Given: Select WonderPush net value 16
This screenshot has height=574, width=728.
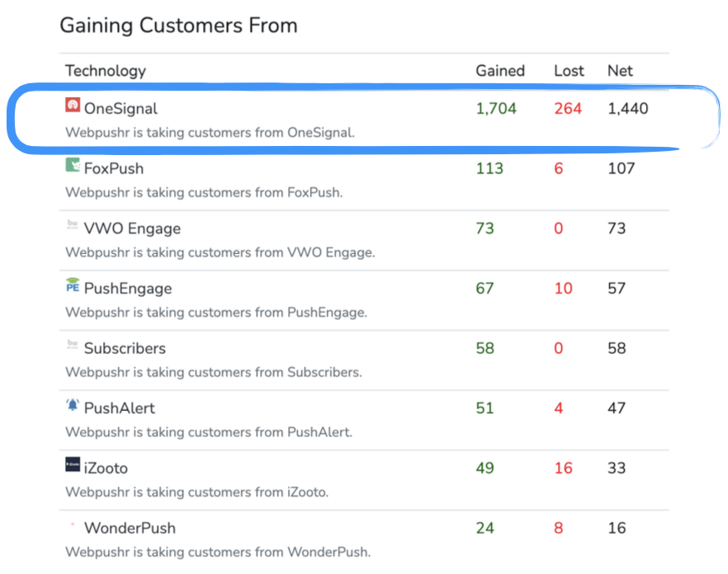Looking at the screenshot, I should pyautogui.click(x=617, y=528).
